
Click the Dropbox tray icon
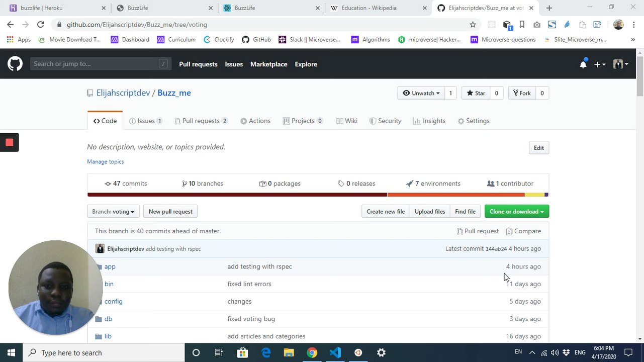[x=567, y=352]
